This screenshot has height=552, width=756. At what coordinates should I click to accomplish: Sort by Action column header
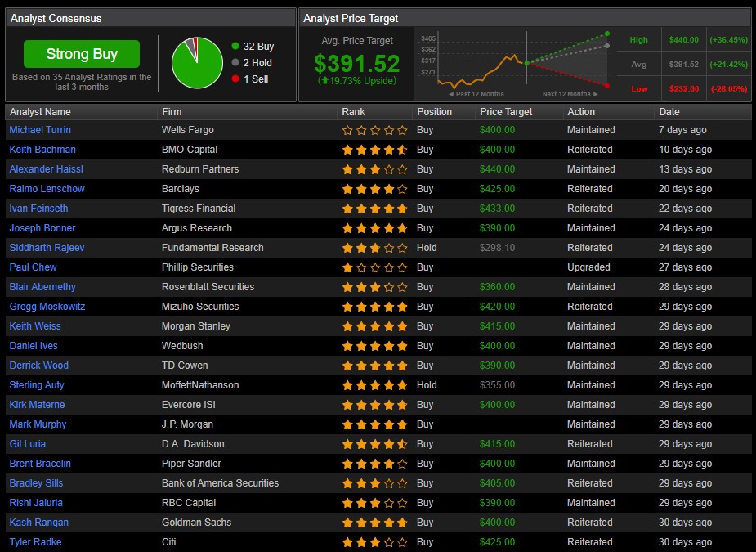(x=581, y=112)
